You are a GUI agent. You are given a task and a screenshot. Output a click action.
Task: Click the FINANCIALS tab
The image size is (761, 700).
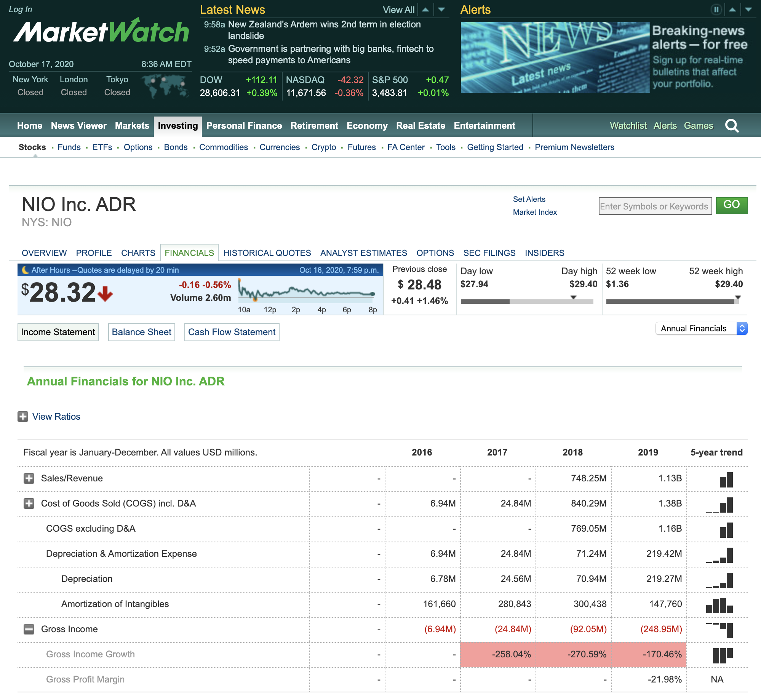click(189, 253)
